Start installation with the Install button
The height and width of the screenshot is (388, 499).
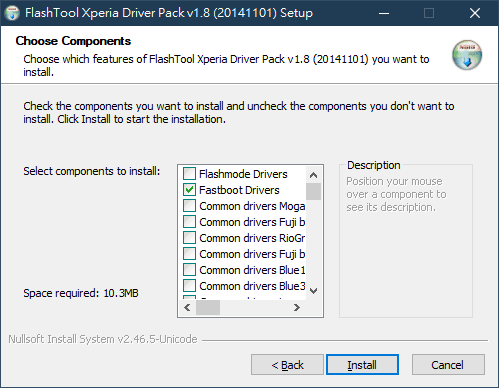pyautogui.click(x=362, y=365)
